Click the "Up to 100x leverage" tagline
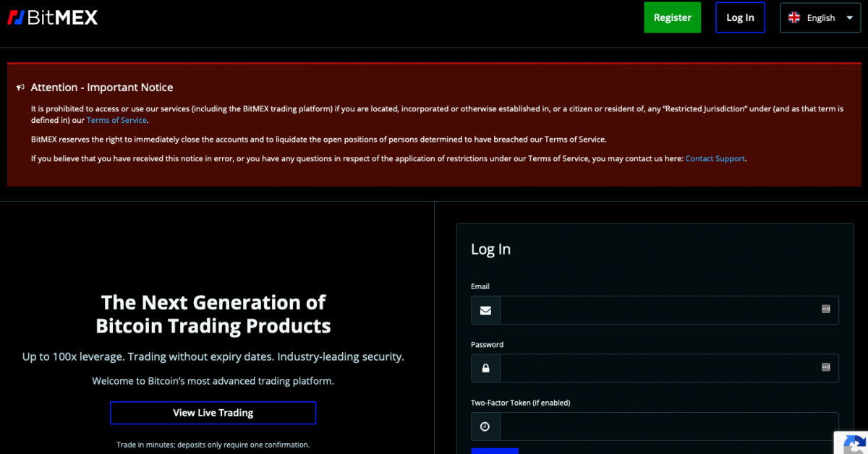The width and height of the screenshot is (868, 454). pos(213,357)
